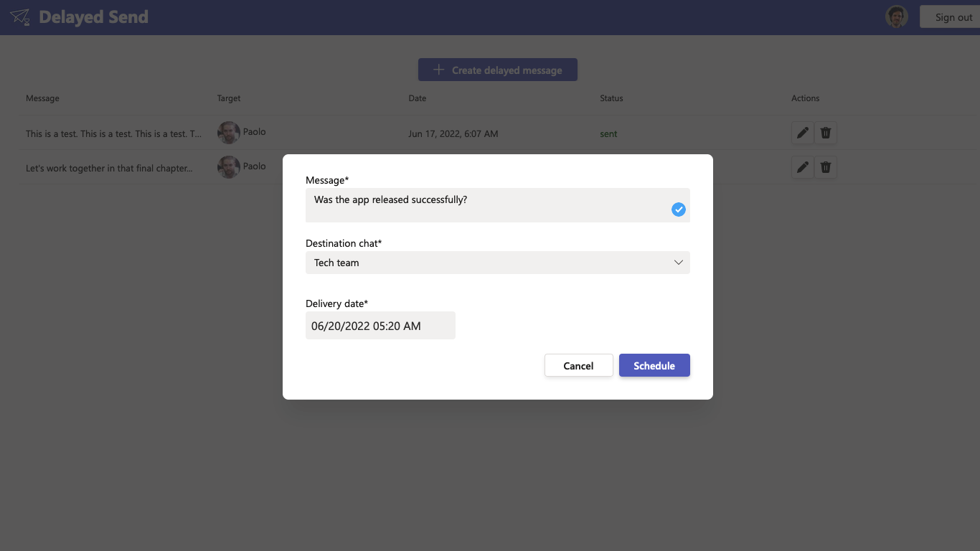The height and width of the screenshot is (551, 980).
Task: Click Paolo's avatar in the second row
Action: 229,167
